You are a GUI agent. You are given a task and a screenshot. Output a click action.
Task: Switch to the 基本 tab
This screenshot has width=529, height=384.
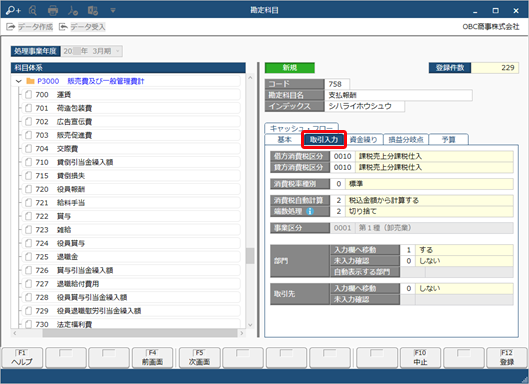[x=284, y=140]
